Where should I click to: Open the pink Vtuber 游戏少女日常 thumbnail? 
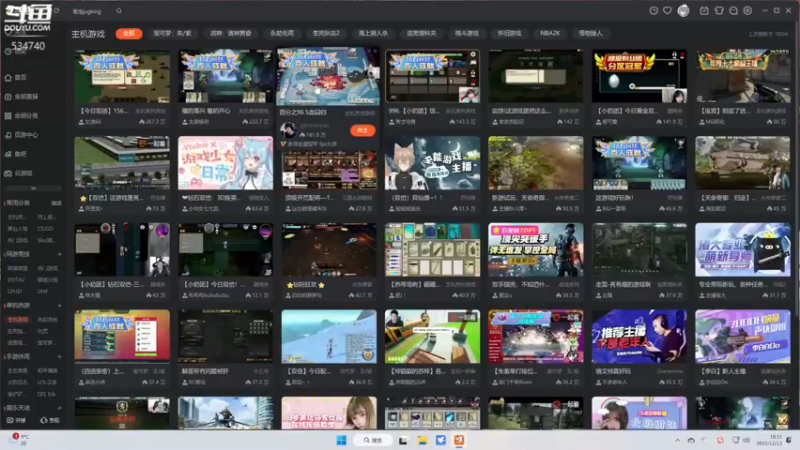point(226,163)
